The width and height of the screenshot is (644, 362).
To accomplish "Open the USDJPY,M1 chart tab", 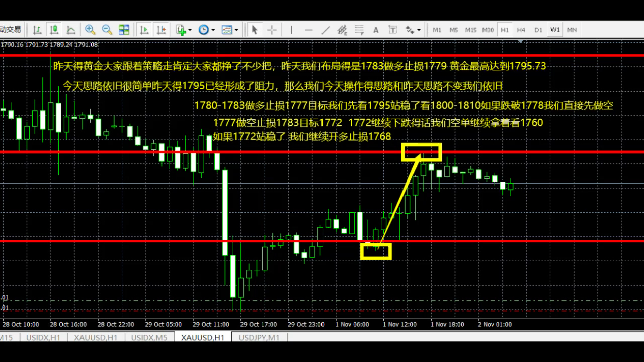I will tap(259, 338).
